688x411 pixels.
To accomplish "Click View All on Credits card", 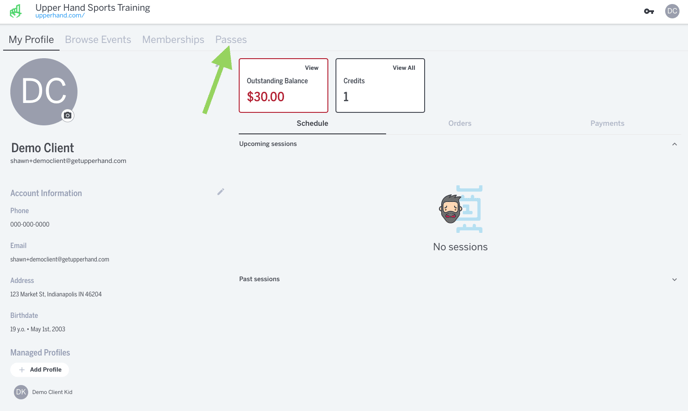I will tap(404, 68).
